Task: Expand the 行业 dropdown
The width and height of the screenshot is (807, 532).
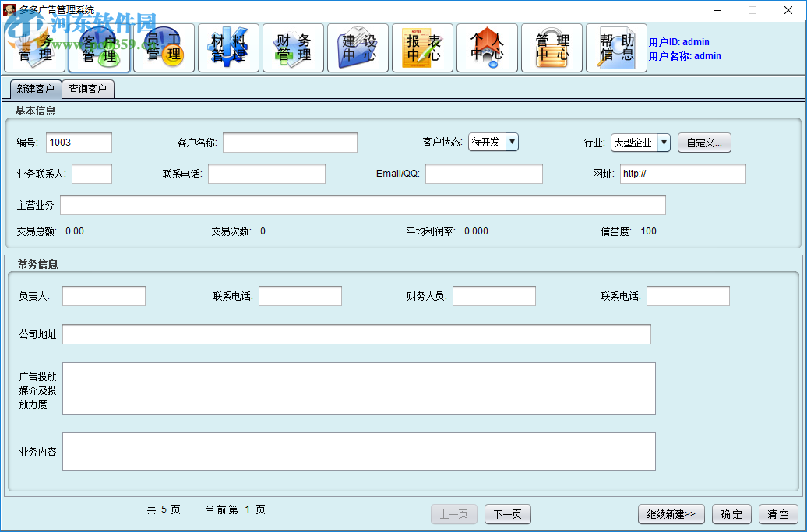Action: tap(663, 142)
